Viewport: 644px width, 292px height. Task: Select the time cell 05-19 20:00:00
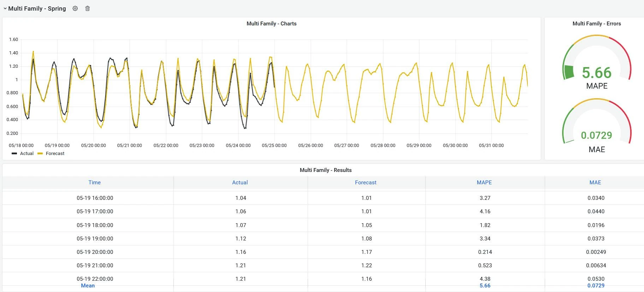[95, 252]
